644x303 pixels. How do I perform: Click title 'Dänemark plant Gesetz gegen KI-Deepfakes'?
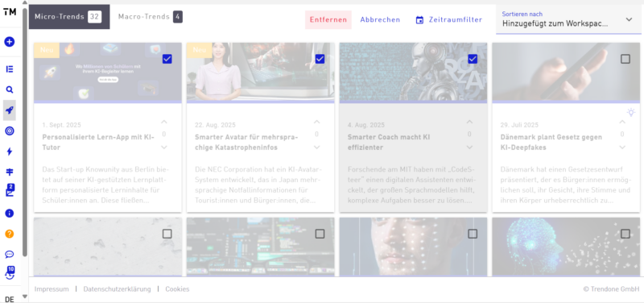551,142
